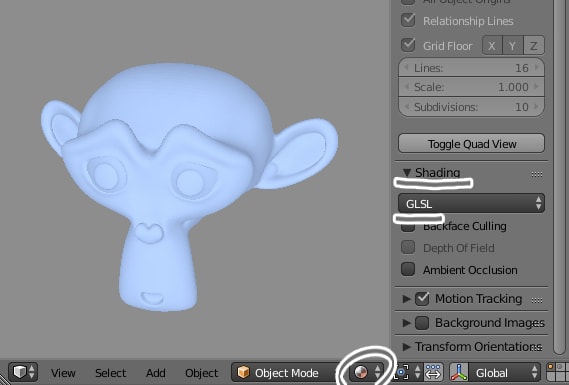
Task: Grab the Shading panel drag grip
Action: 537,175
